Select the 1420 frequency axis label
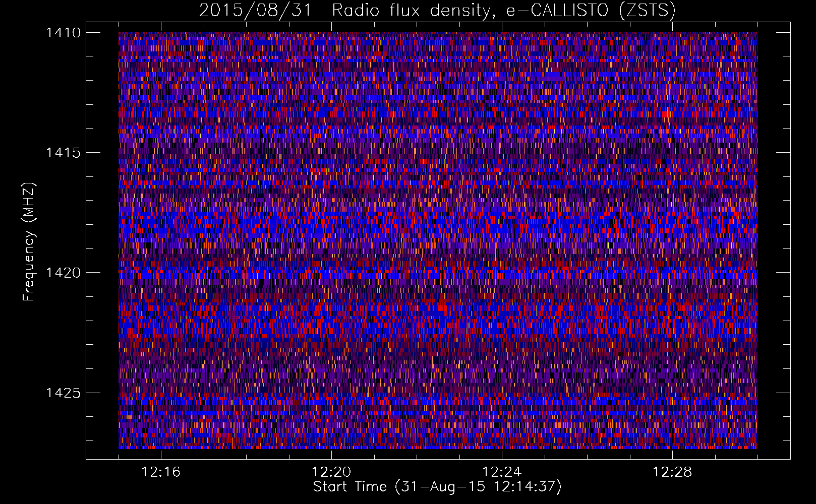 coord(63,273)
